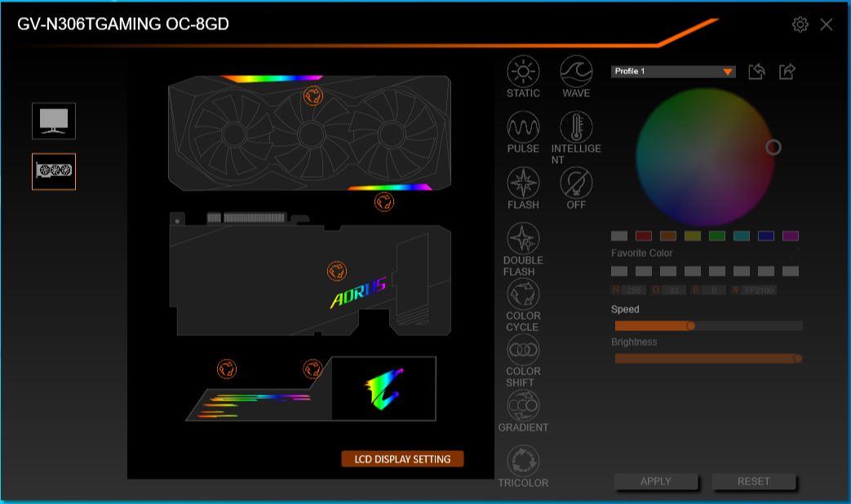The image size is (851, 504).
Task: Open LCD DISPLAY SETTING
Action: coord(402,459)
